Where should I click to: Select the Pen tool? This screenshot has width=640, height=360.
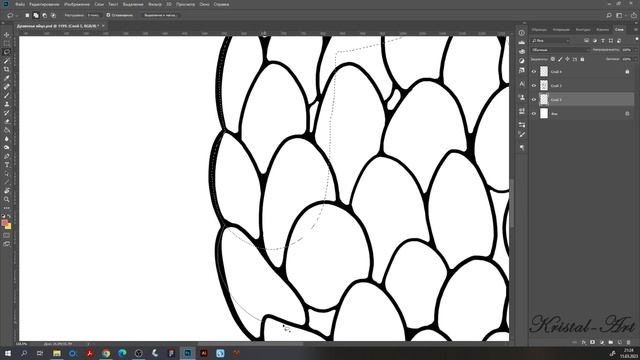pos(7,156)
